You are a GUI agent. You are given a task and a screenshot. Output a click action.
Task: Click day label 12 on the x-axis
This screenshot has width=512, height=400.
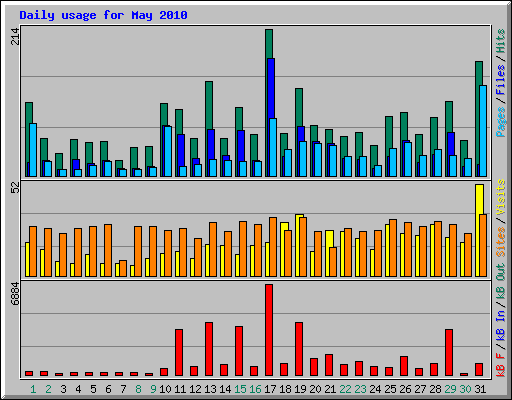click(195, 389)
